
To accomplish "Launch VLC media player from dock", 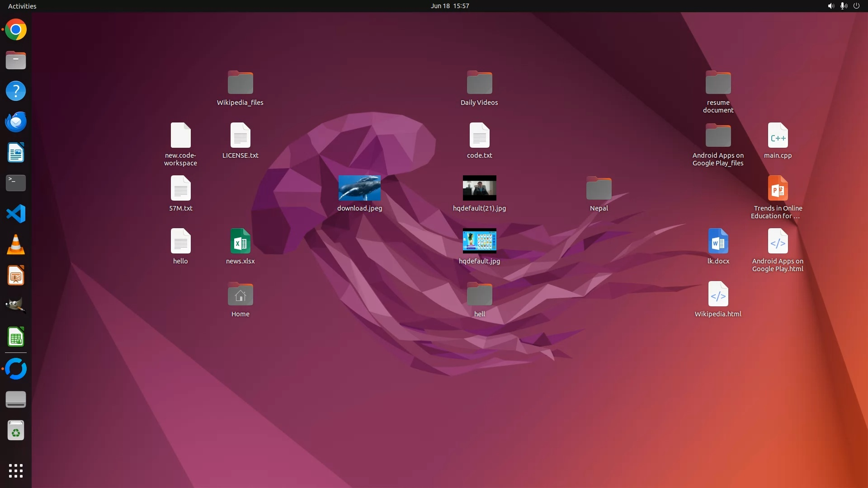I will [16, 244].
